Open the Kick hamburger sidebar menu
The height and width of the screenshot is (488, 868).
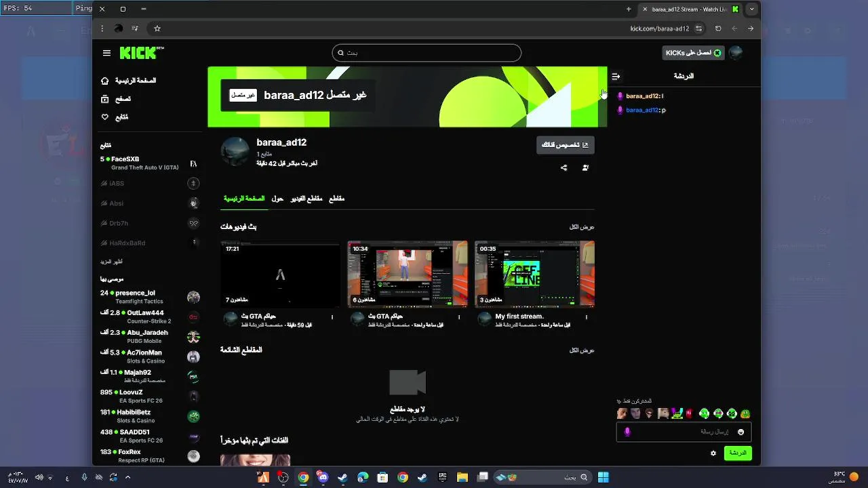point(106,53)
